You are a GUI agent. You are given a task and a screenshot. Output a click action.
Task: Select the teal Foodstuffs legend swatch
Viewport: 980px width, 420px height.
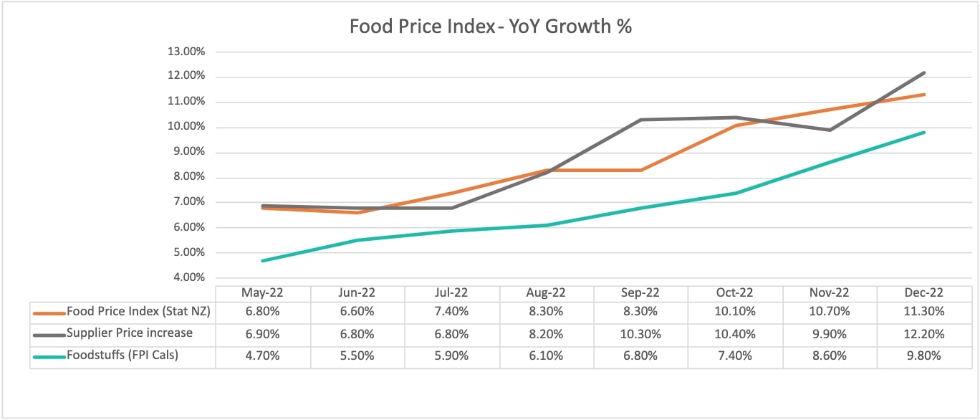pos(49,355)
